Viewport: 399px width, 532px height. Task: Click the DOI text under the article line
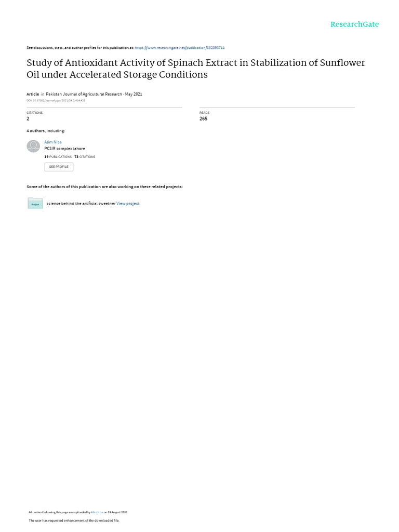click(56, 100)
